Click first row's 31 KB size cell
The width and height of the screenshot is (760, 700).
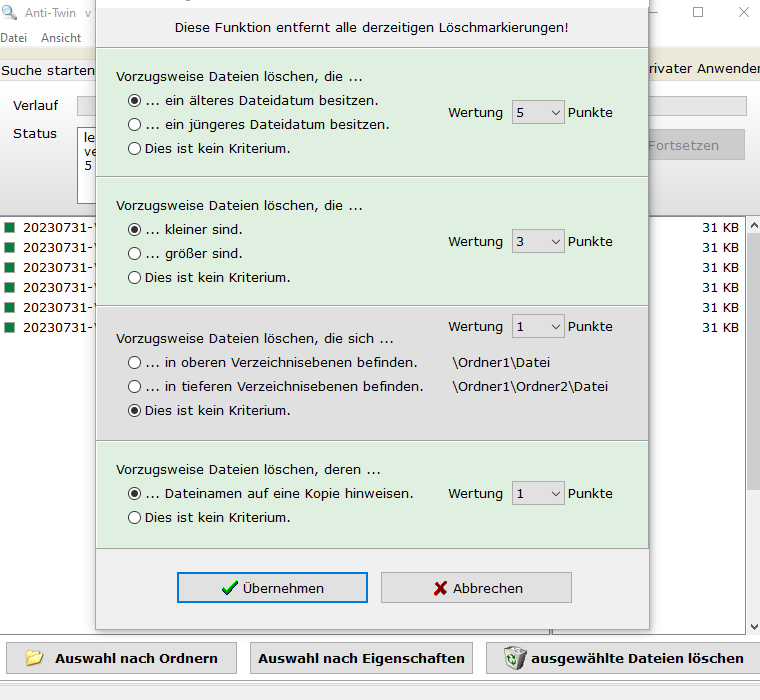pyautogui.click(x=720, y=227)
